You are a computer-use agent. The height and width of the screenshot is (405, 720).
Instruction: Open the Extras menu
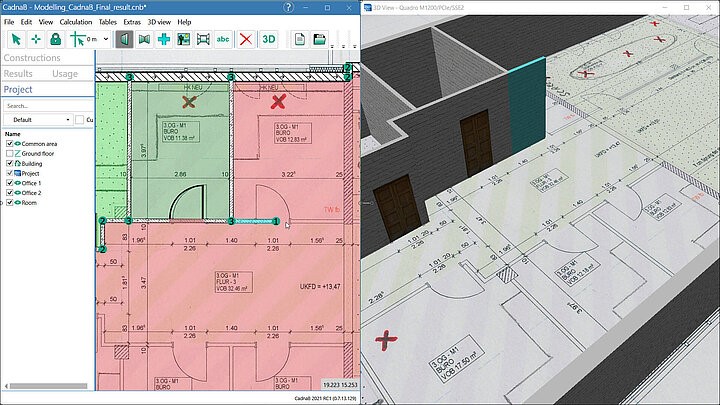tap(132, 21)
